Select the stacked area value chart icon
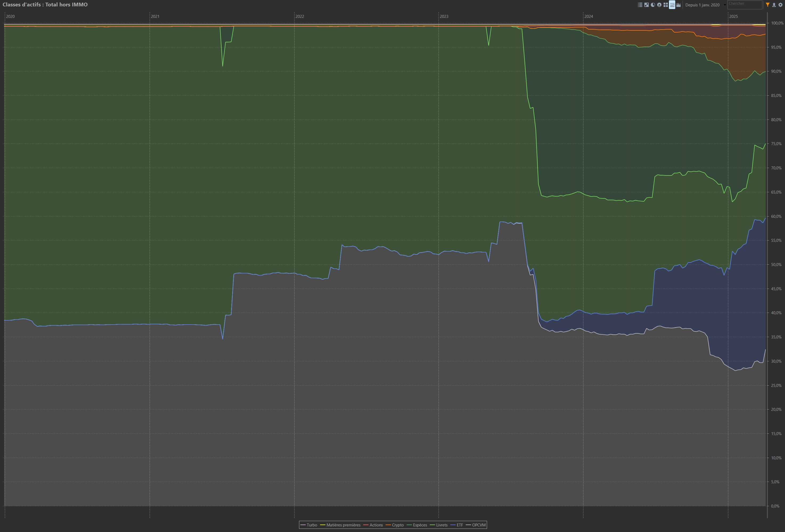The width and height of the screenshot is (785, 532). pyautogui.click(x=678, y=5)
